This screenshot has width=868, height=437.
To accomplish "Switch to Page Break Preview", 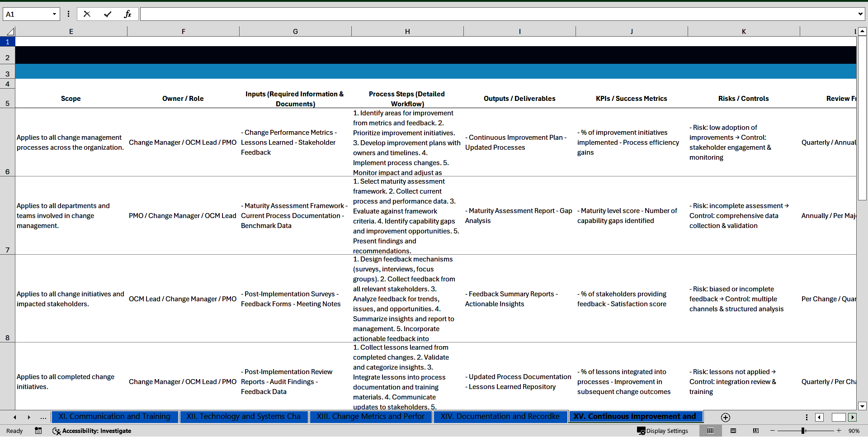I will click(756, 431).
